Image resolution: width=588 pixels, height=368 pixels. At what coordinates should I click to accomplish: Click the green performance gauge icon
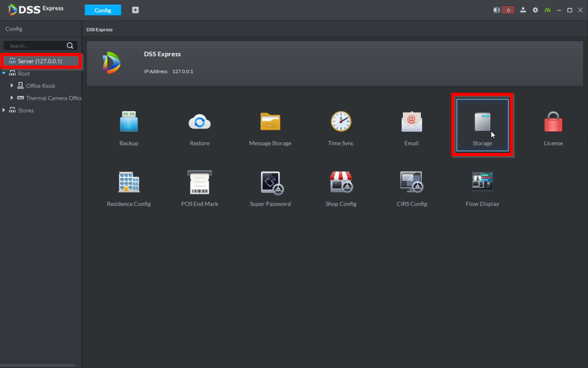click(548, 10)
